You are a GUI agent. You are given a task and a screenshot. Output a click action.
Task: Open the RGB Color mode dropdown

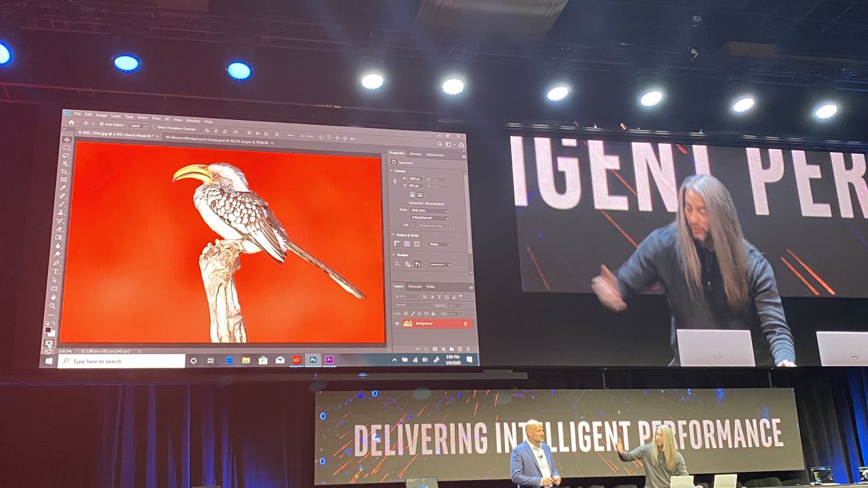(x=429, y=210)
